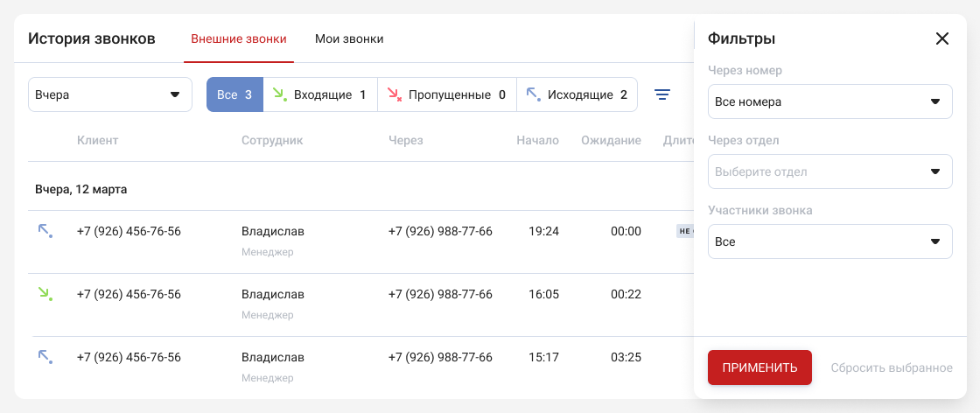Select the Все calls filter
The height and width of the screenshot is (413, 980).
click(234, 94)
